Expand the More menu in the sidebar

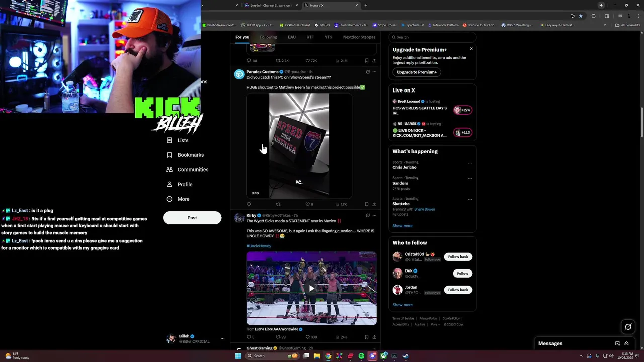[178, 199]
